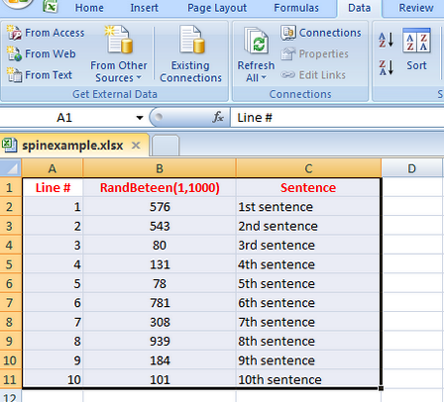444x402 pixels.
Task: Open the Page Layout tab
Action: tap(217, 8)
